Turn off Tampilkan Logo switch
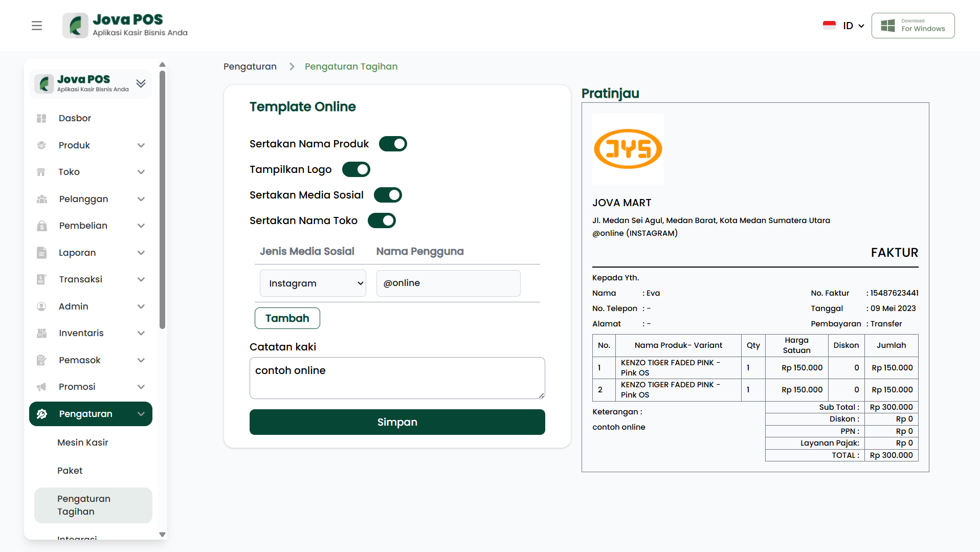Image resolution: width=980 pixels, height=552 pixels. click(x=356, y=169)
